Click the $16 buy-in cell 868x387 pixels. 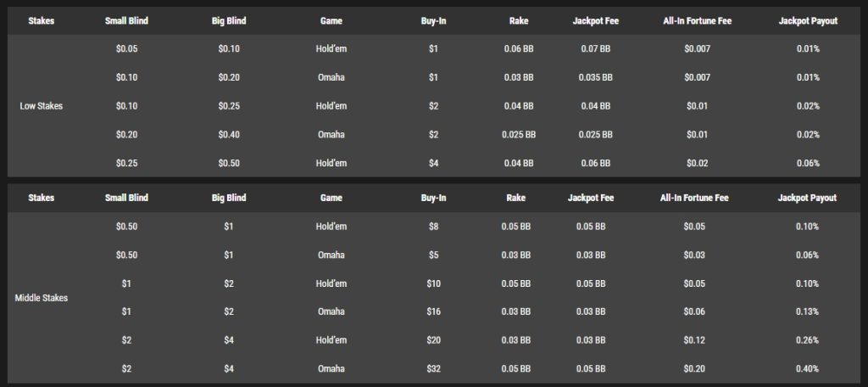[433, 312]
